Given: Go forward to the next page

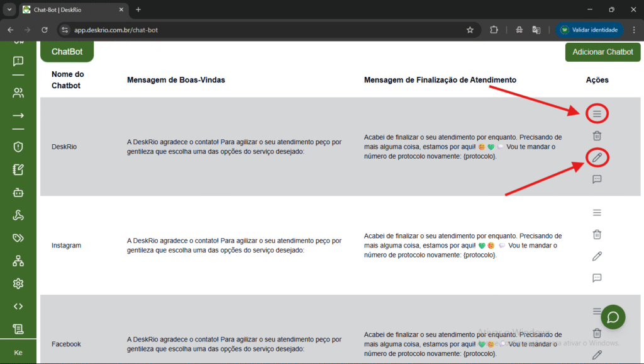Looking at the screenshot, I should pos(28,30).
